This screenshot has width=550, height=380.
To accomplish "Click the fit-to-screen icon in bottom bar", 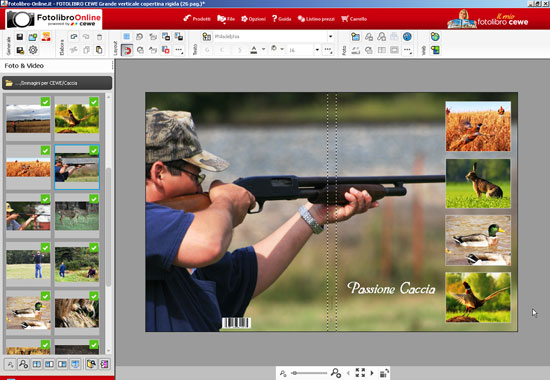I will pyautogui.click(x=360, y=372).
